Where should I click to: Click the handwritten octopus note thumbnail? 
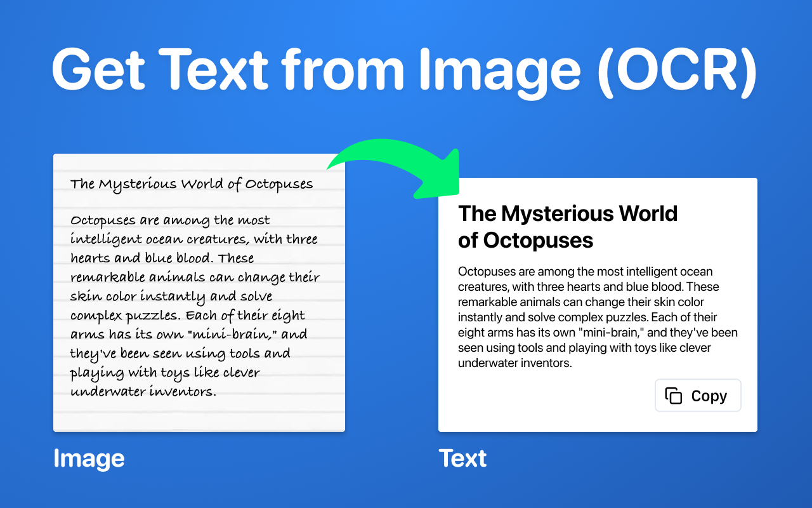point(199,292)
